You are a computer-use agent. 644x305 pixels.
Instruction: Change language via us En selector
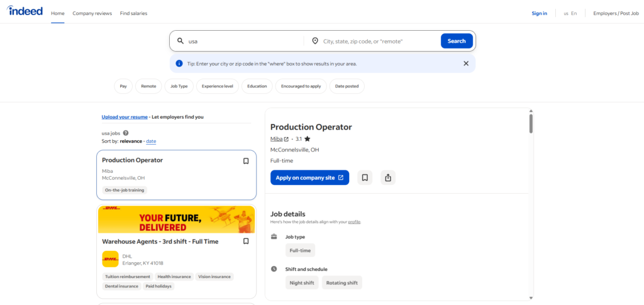coord(570,13)
